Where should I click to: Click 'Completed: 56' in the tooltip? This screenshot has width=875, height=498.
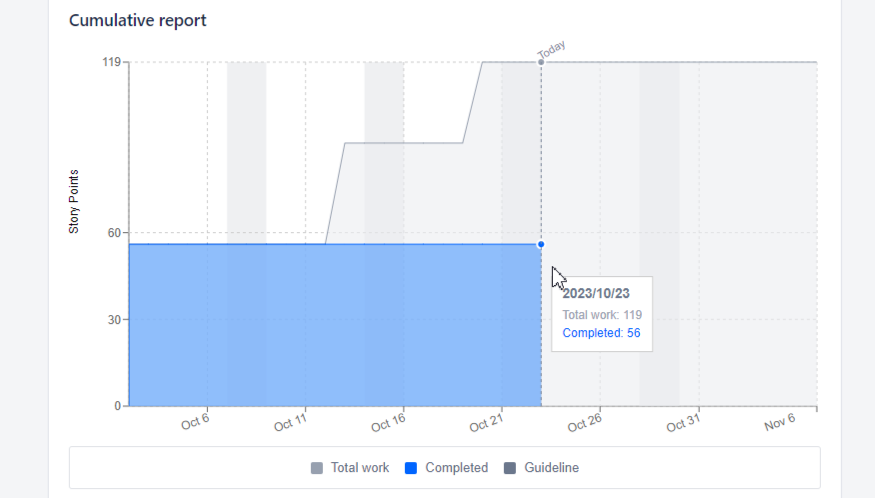click(601, 333)
